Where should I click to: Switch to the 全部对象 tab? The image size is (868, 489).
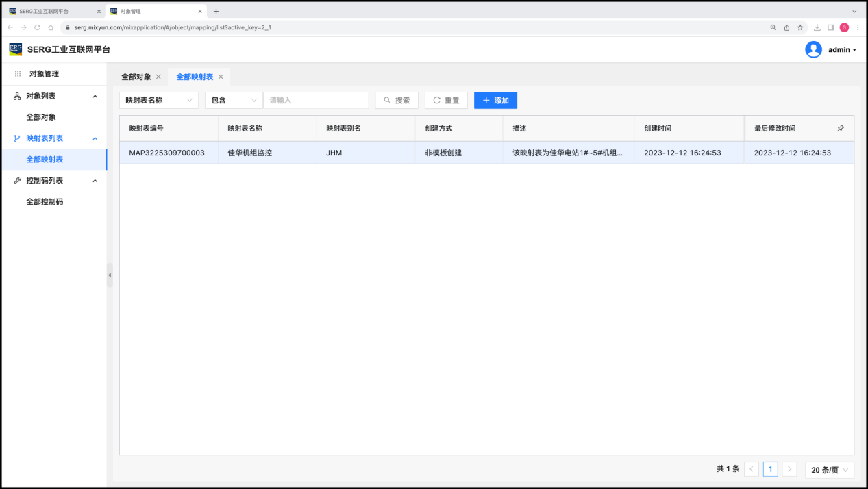[x=136, y=77]
